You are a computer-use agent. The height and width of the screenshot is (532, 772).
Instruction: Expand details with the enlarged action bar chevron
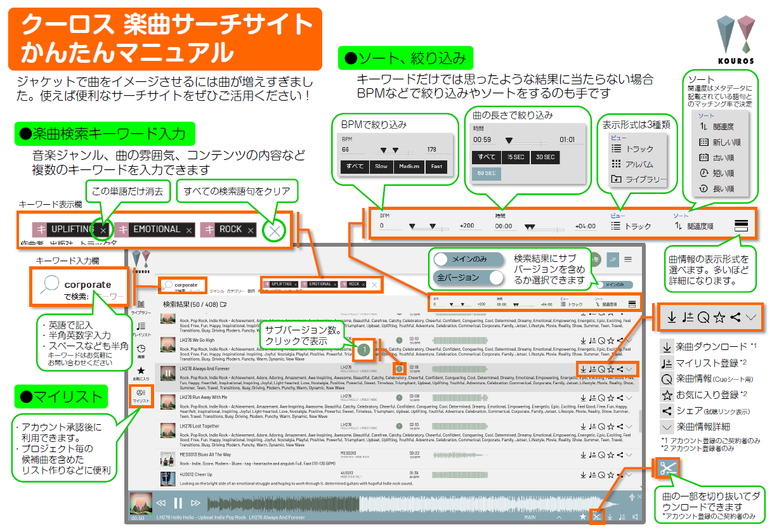pyautogui.click(x=752, y=317)
